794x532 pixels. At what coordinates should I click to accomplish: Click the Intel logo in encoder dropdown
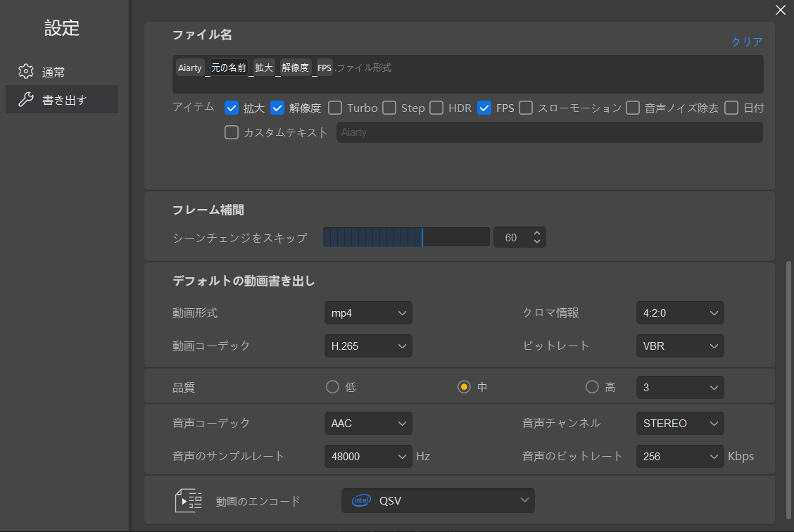[362, 501]
